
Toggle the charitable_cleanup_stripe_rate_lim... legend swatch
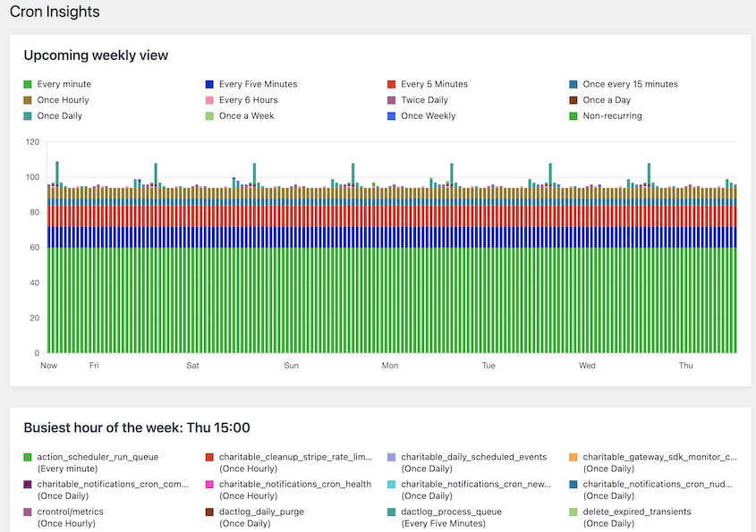tap(209, 457)
